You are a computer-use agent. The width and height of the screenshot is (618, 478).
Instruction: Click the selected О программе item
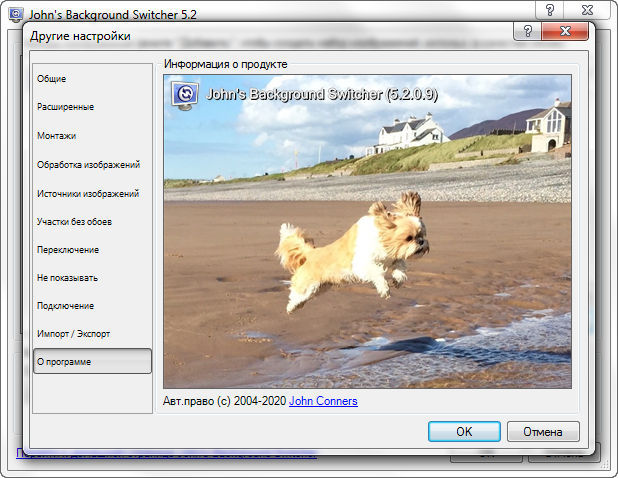[92, 361]
